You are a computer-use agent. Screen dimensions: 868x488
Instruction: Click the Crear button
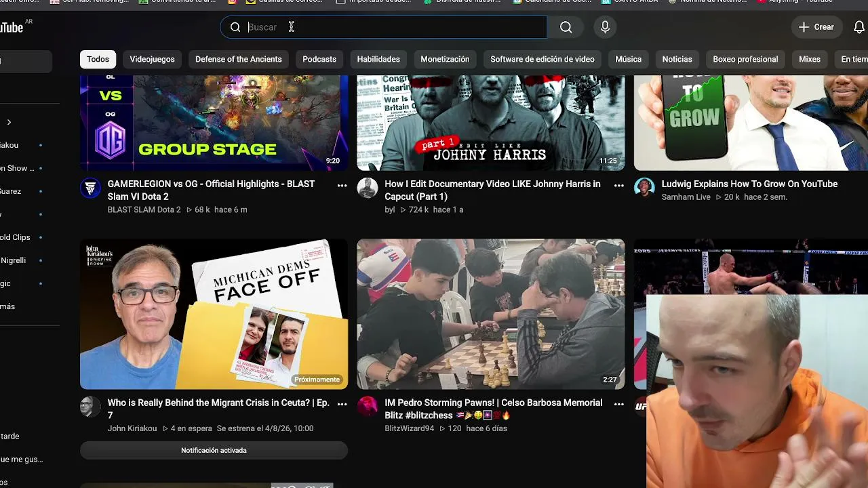(816, 27)
